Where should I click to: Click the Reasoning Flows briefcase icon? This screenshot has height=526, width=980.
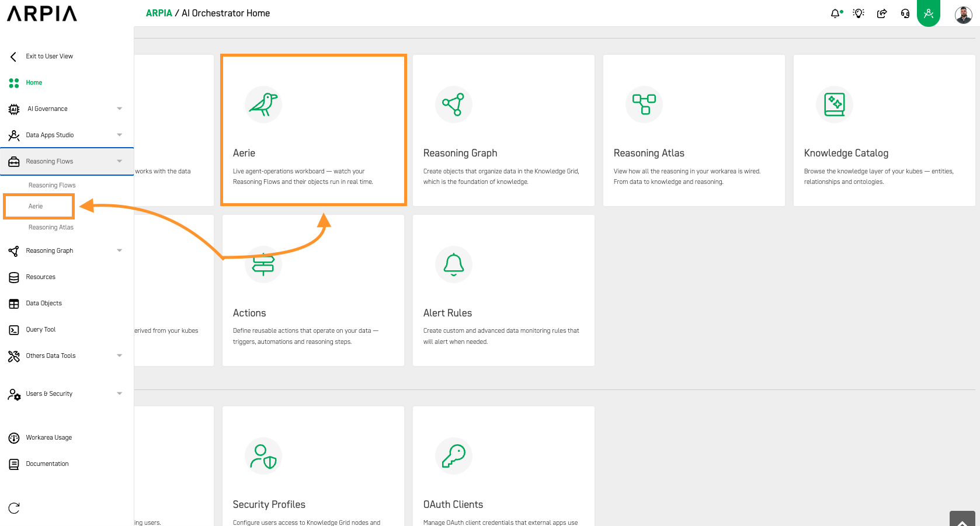click(x=14, y=162)
